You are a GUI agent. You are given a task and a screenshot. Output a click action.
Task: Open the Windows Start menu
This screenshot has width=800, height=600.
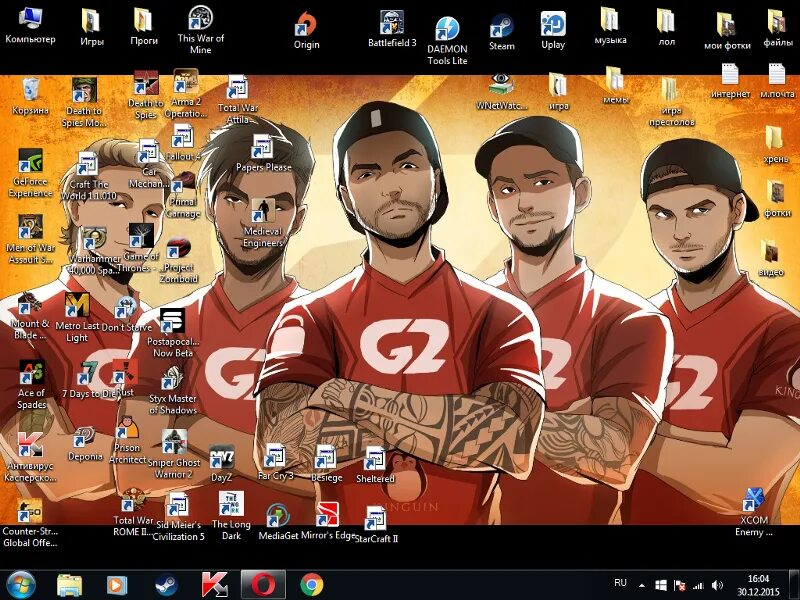(20, 585)
